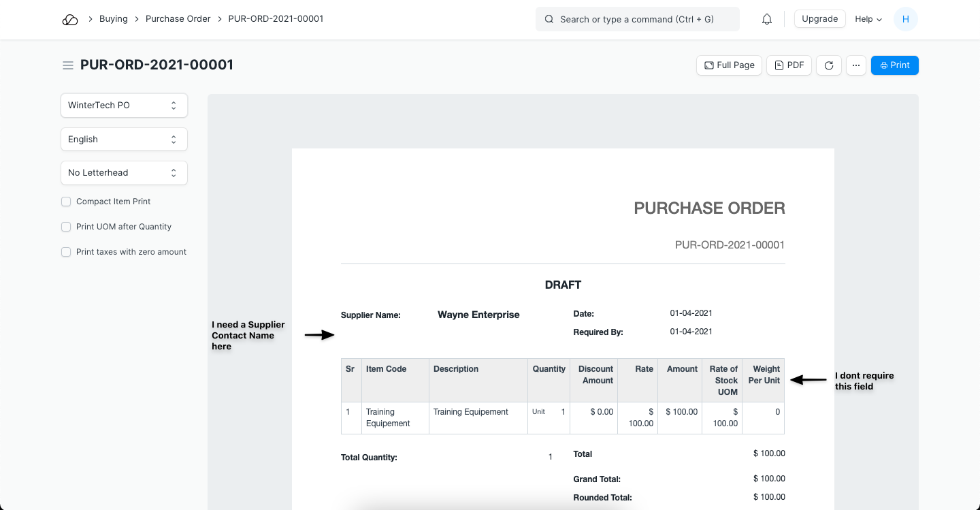This screenshot has height=510, width=980.
Task: Open the three-dots more options menu
Action: (856, 65)
